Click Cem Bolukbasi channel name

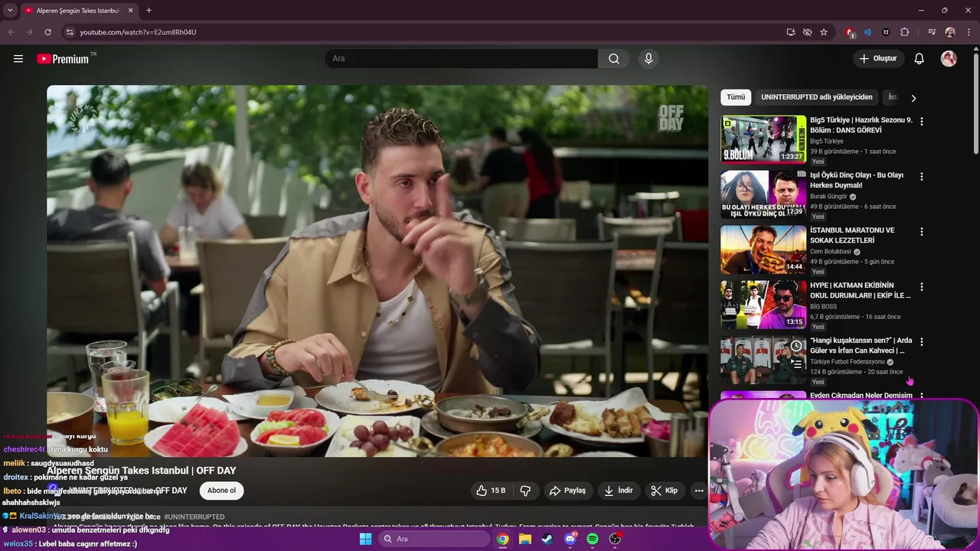831,252
